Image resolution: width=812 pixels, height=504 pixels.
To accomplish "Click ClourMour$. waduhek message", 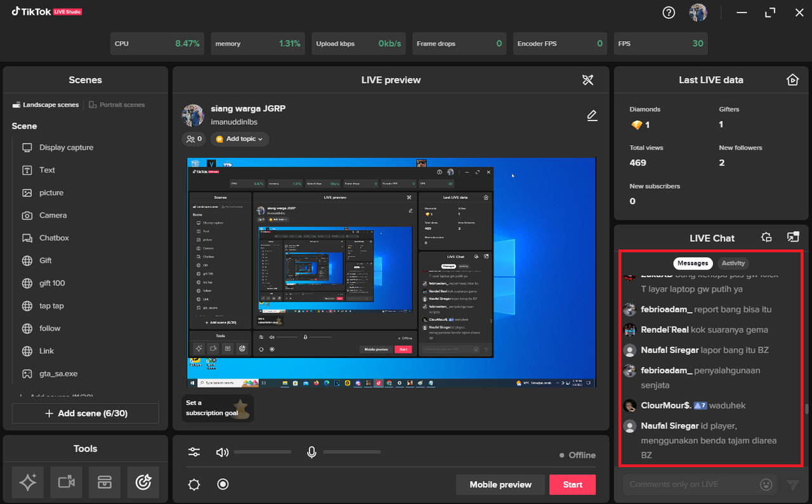I will [684, 406].
